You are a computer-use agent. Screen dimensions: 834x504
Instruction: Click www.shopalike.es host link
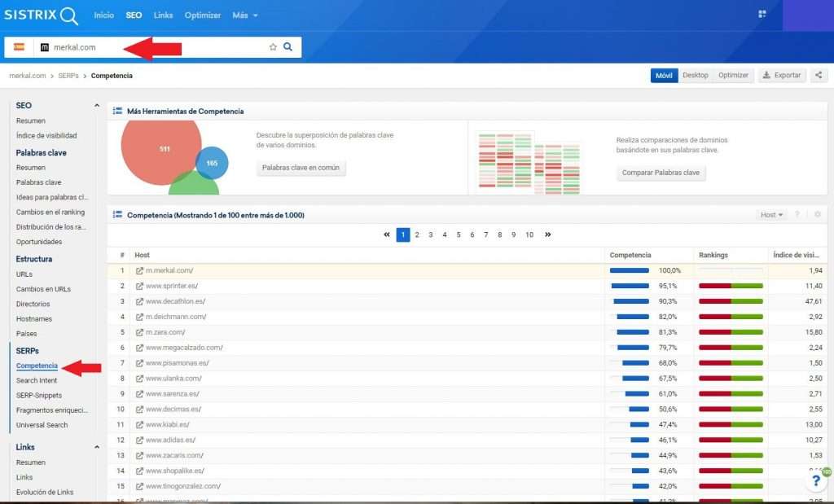pyautogui.click(x=175, y=471)
